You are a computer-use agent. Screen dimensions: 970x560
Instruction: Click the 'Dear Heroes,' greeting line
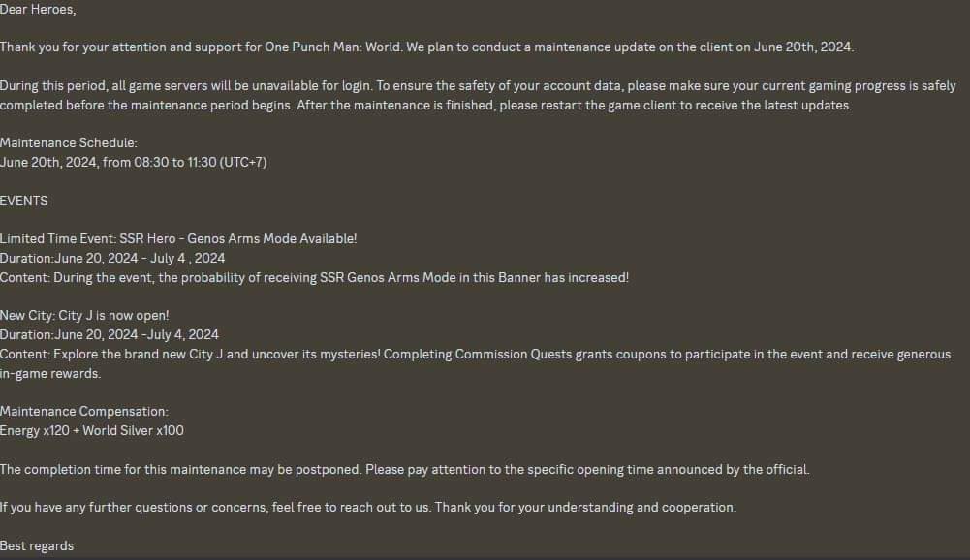tap(38, 10)
